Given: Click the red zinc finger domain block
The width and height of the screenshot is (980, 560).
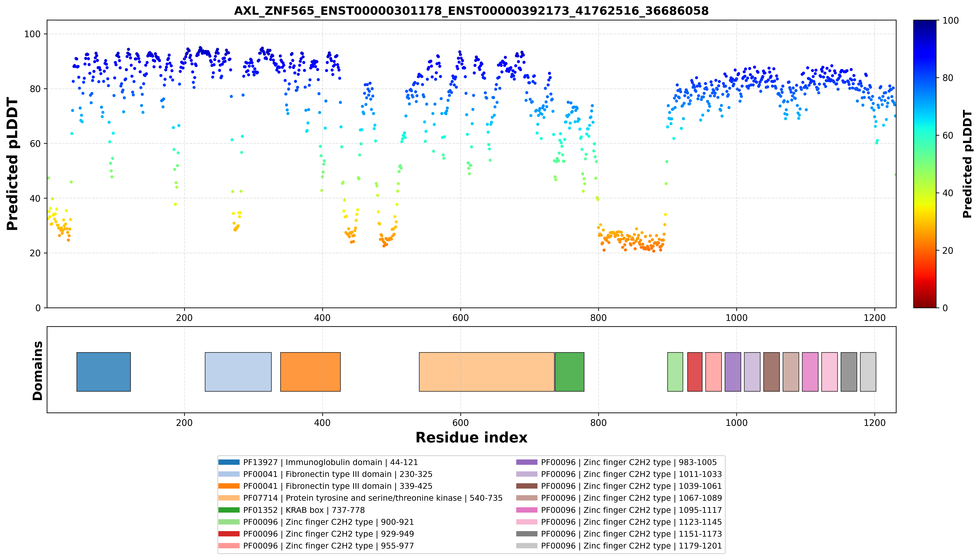Looking at the screenshot, I should [x=695, y=371].
